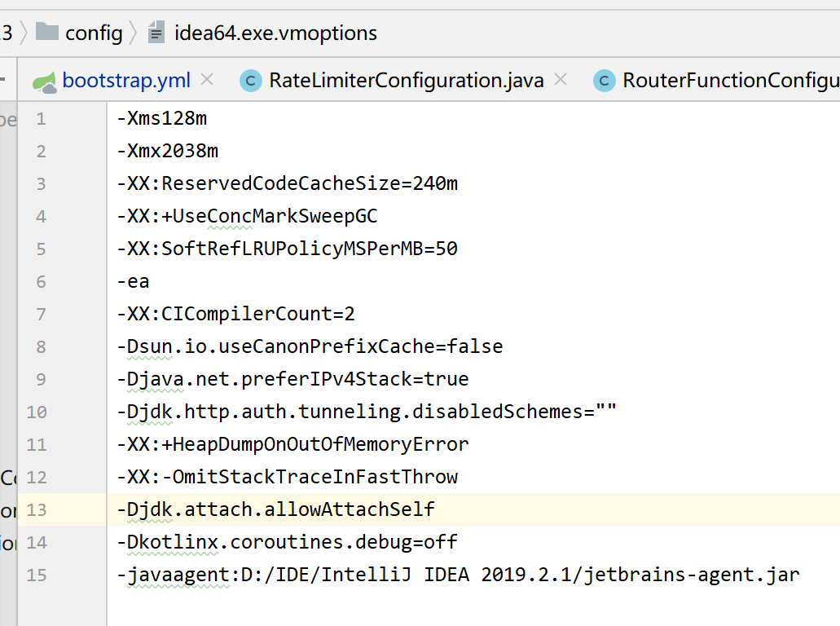Image resolution: width=840 pixels, height=626 pixels.
Task: Close the bootstrap.yml tab
Action: tap(207, 80)
